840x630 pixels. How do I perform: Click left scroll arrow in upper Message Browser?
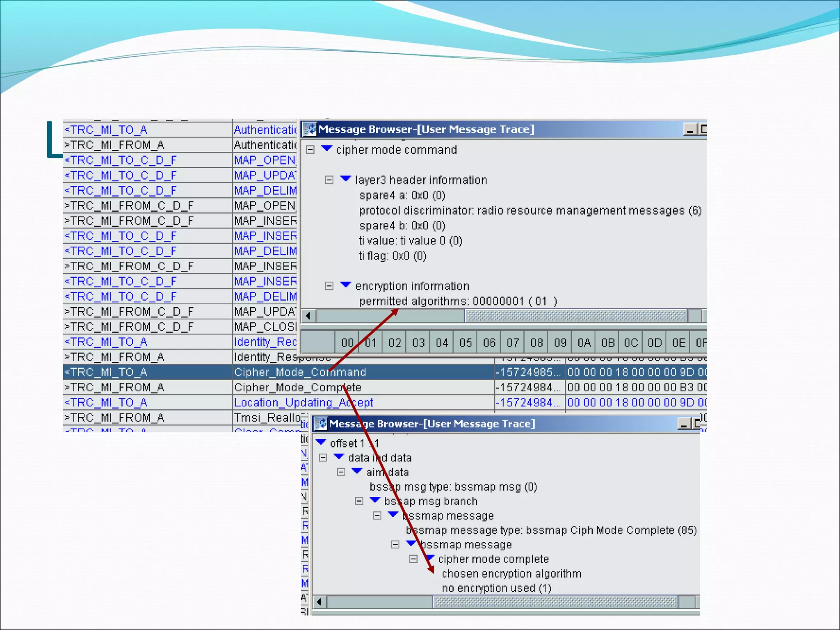point(308,316)
